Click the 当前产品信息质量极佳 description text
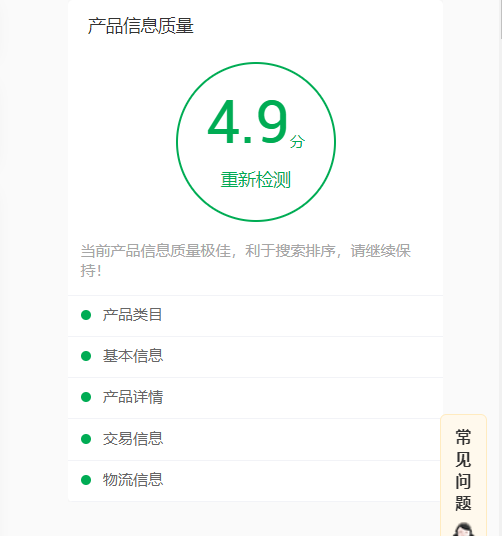 [245, 260]
